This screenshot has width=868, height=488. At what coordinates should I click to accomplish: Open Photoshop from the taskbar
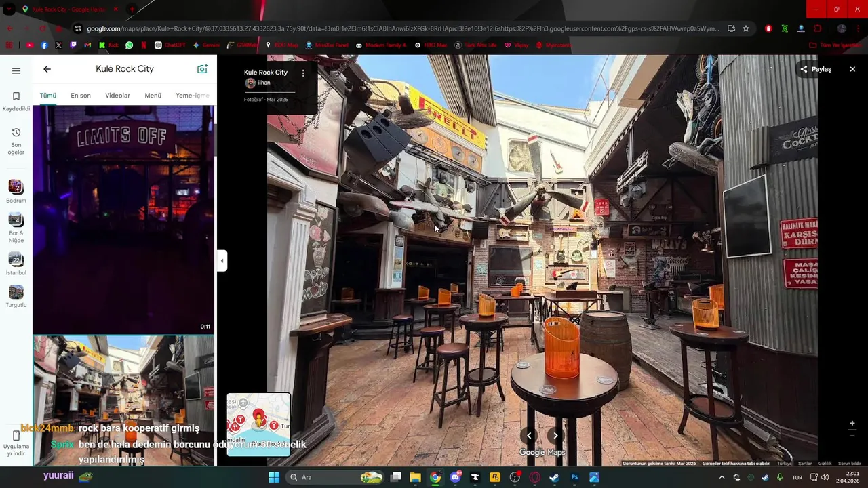[x=574, y=477]
